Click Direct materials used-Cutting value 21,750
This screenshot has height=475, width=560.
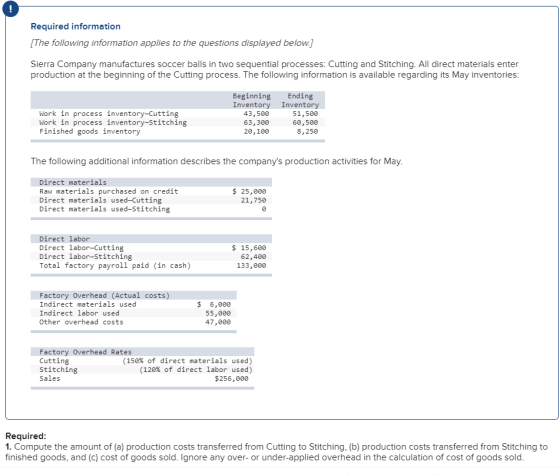pyautogui.click(x=253, y=200)
